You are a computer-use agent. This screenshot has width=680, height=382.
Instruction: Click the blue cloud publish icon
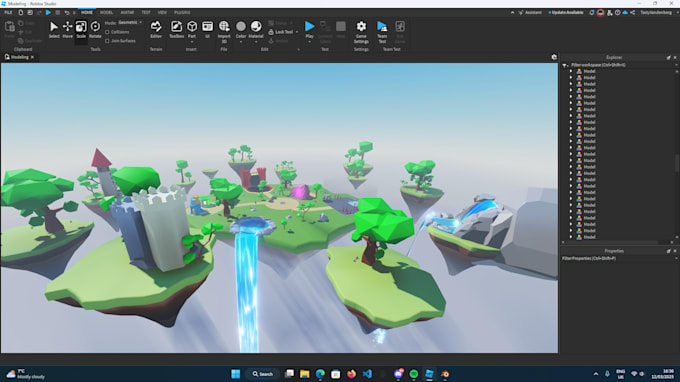click(625, 13)
